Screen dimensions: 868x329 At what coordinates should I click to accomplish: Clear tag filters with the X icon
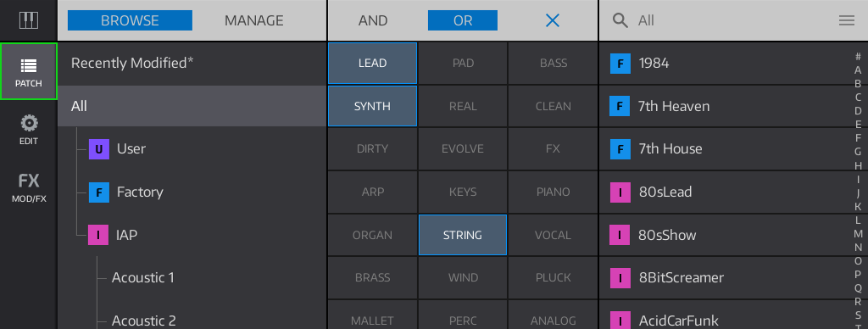[x=553, y=20]
